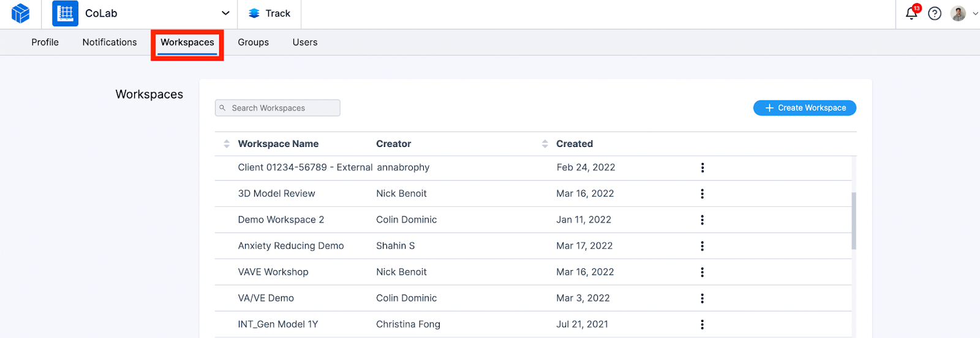This screenshot has height=338, width=980.
Task: Switch to the Groups tab
Action: pyautogui.click(x=254, y=42)
